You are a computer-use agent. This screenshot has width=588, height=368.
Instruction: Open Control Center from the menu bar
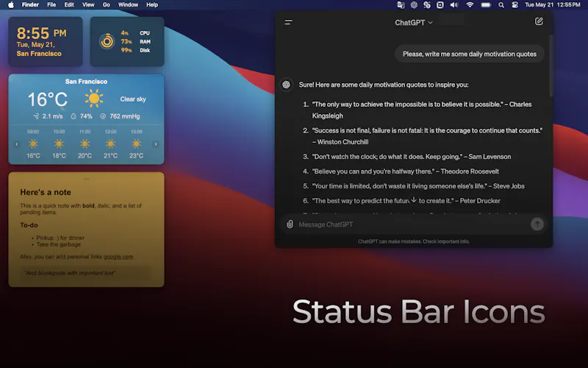pyautogui.click(x=515, y=5)
